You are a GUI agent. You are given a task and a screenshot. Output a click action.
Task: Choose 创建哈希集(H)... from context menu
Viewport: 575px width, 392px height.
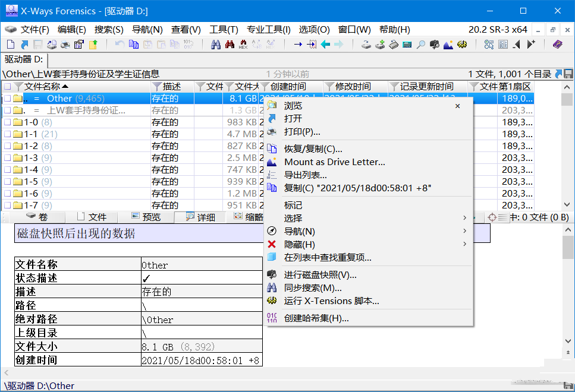[369, 318]
